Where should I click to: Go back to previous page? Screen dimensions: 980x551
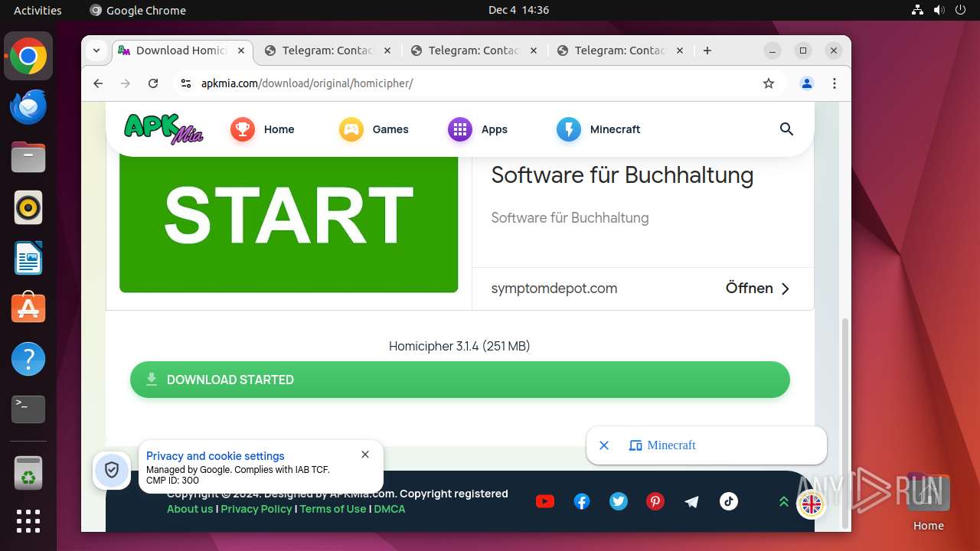[x=98, y=83]
